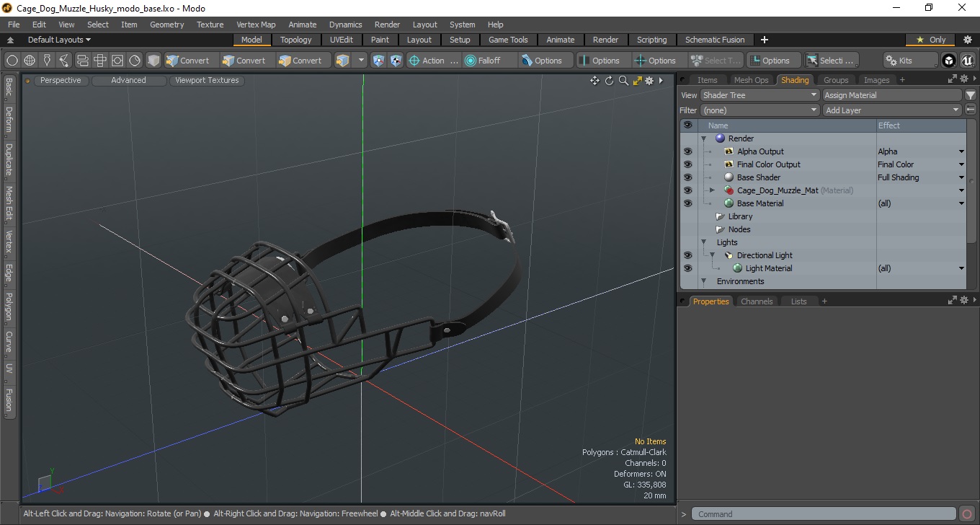This screenshot has height=525, width=980.
Task: Toggle visibility of Final Color Output
Action: (x=687, y=164)
